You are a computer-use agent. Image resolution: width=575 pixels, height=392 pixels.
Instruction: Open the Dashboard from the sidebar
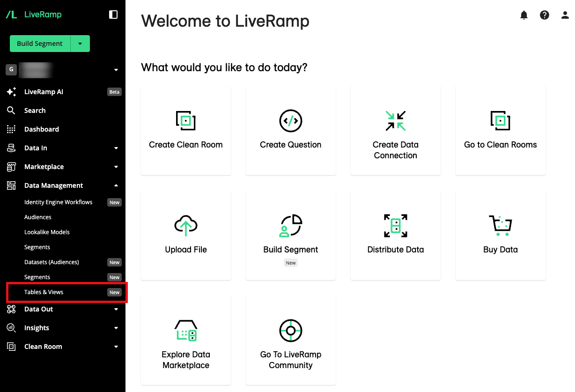[x=41, y=129]
